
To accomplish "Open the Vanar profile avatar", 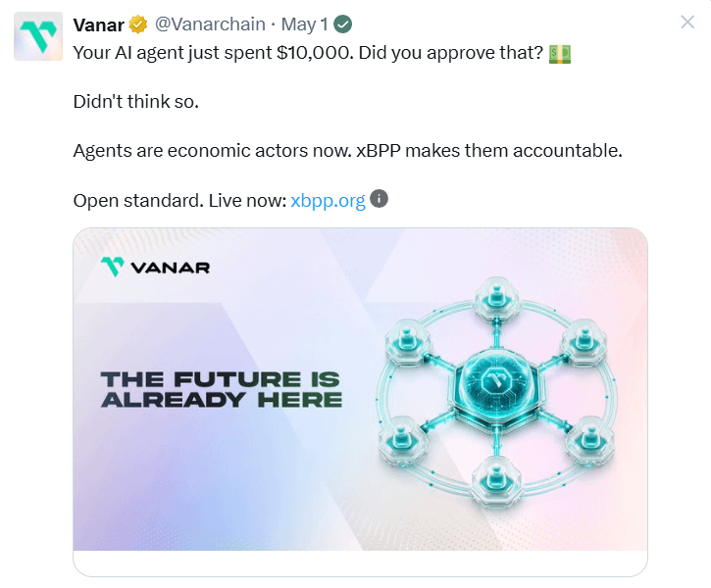I will click(38, 36).
